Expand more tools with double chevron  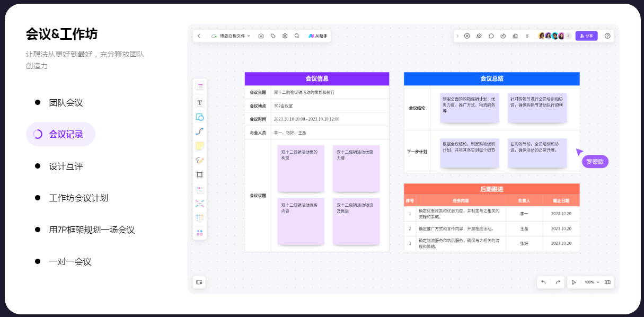tap(527, 36)
